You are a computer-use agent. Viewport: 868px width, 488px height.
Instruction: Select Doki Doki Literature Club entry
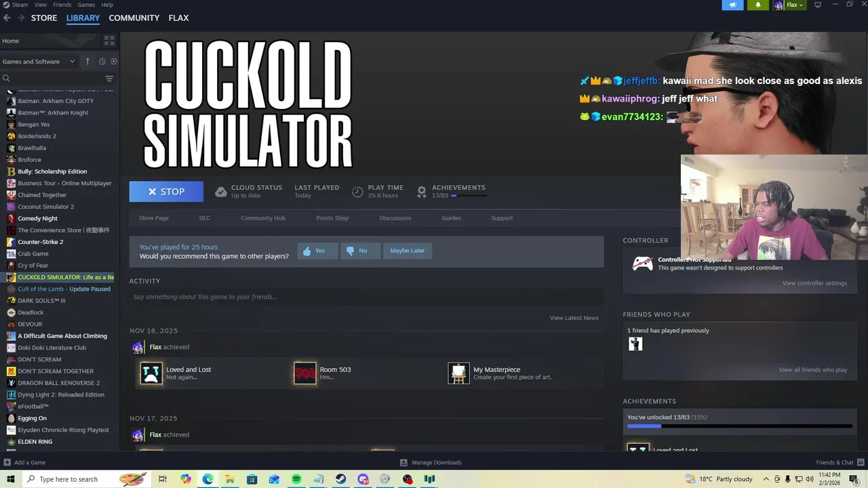(x=52, y=348)
